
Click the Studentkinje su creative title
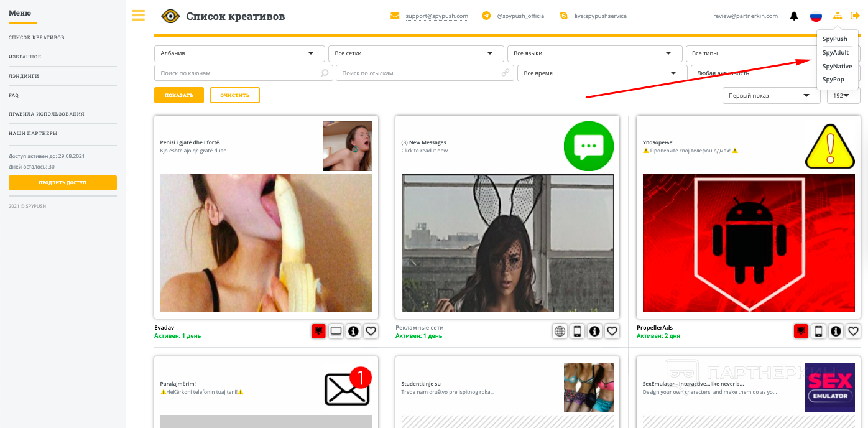[421, 384]
